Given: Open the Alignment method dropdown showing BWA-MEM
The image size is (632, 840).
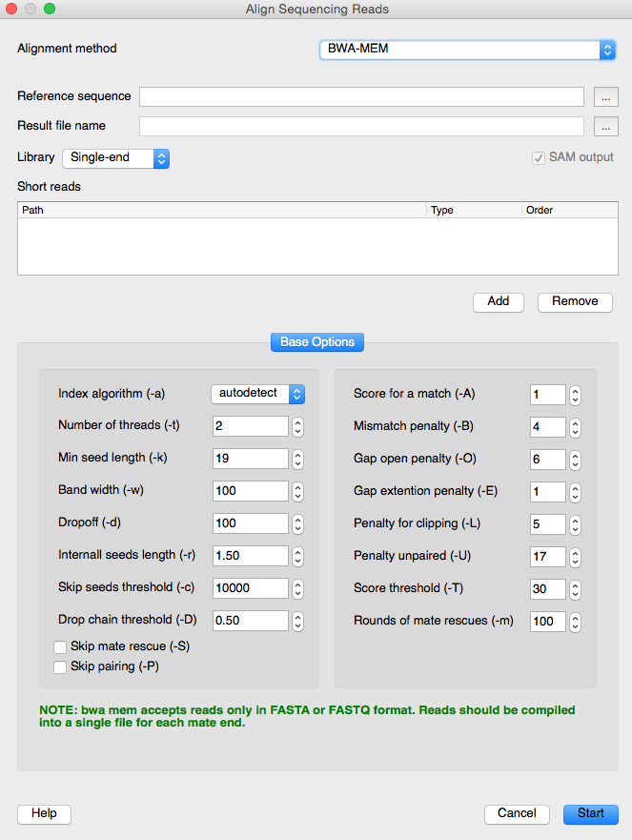Looking at the screenshot, I should pos(468,50).
